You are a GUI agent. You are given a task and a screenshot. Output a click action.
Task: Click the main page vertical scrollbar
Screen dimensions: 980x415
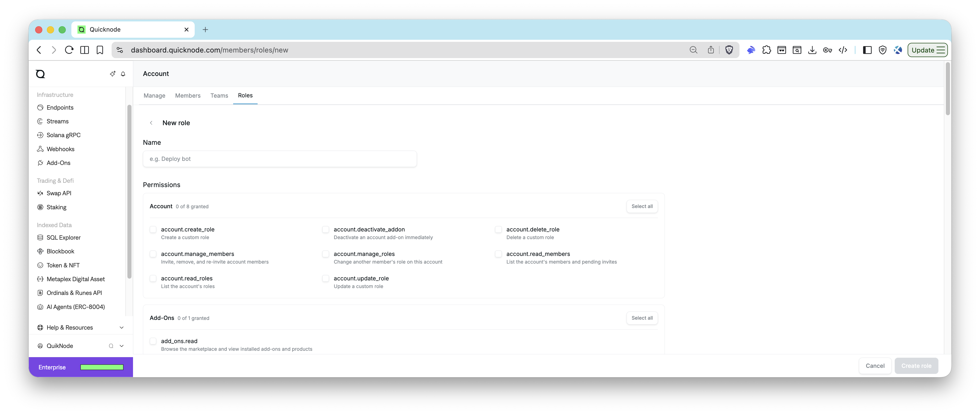click(x=948, y=89)
